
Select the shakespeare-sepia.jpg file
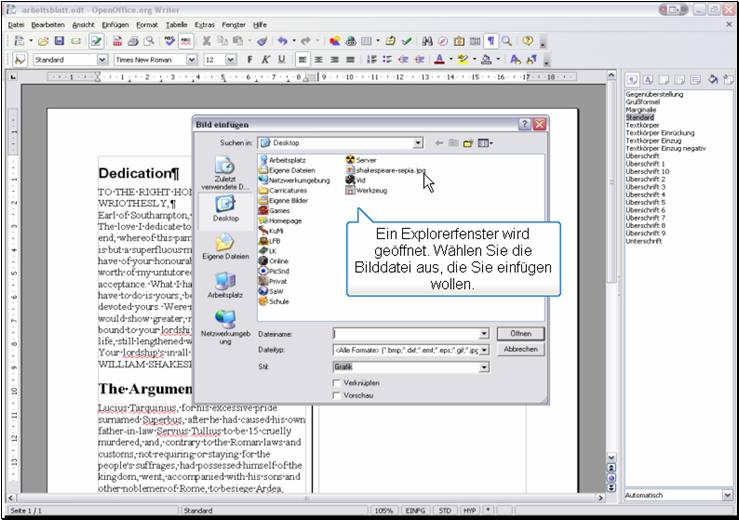(x=390, y=170)
